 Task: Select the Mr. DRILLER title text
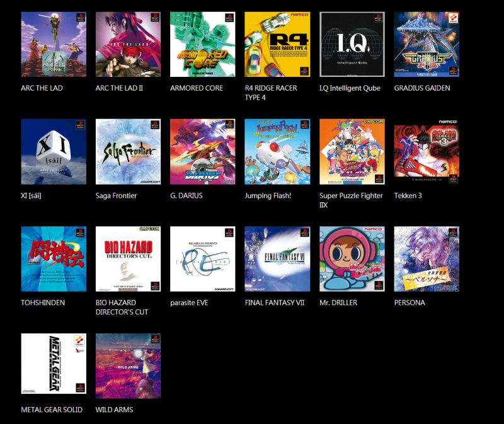click(338, 302)
